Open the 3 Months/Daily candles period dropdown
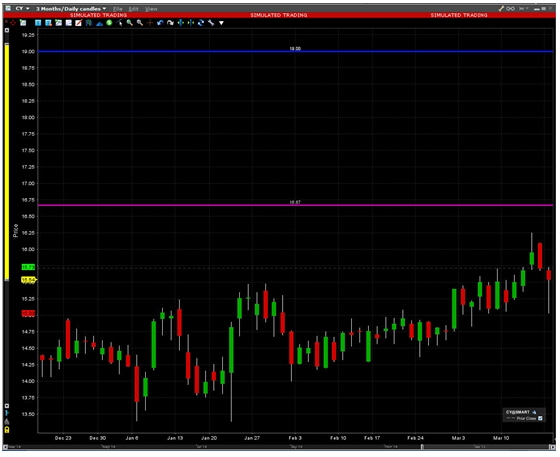 (x=71, y=9)
